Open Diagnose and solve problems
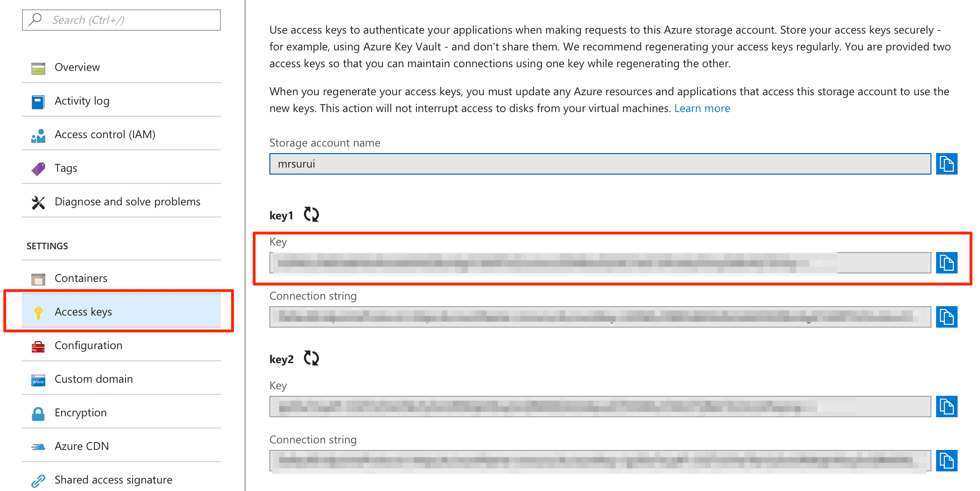Viewport: 980px width, 491px height. point(127,201)
